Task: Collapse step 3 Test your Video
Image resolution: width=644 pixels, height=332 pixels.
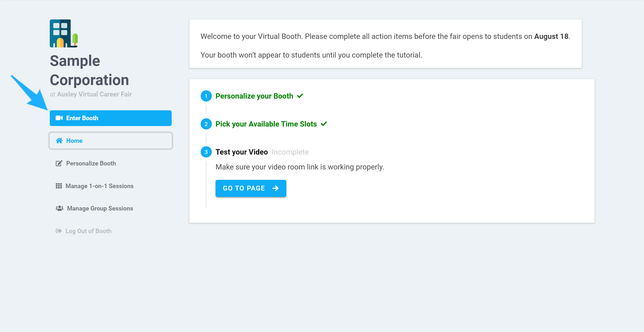Action: 242,152
